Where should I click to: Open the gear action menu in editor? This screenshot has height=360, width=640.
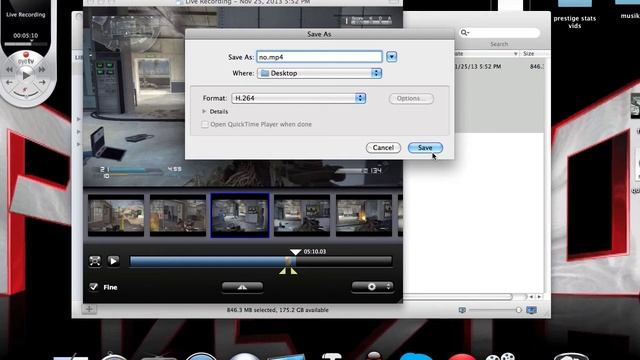[x=372, y=287]
